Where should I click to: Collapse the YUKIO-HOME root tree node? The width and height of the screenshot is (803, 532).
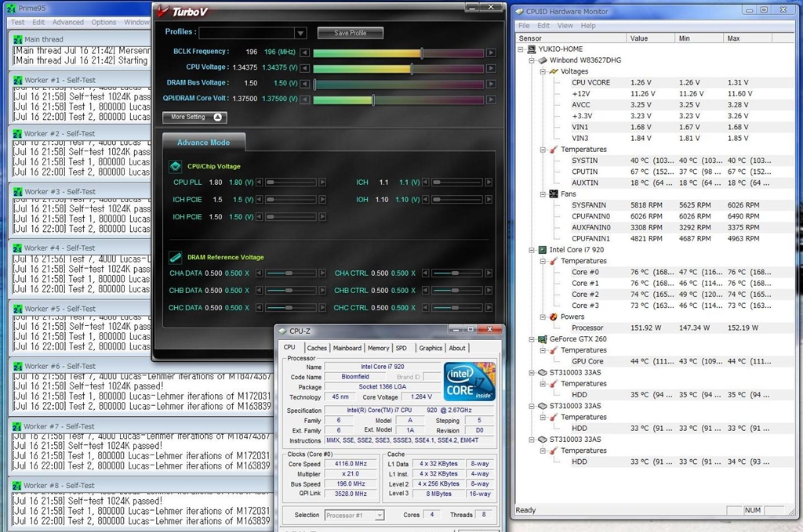click(521, 49)
